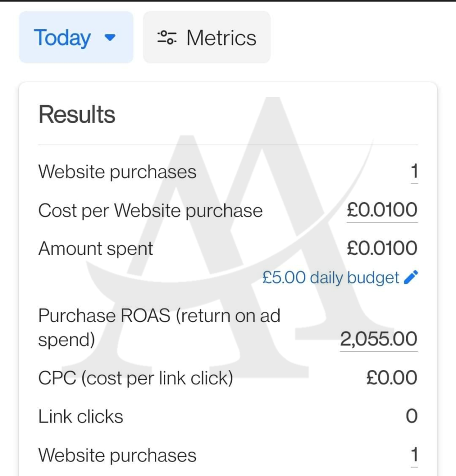
Task: Select the CPC cost per link click label
Action: (x=135, y=378)
